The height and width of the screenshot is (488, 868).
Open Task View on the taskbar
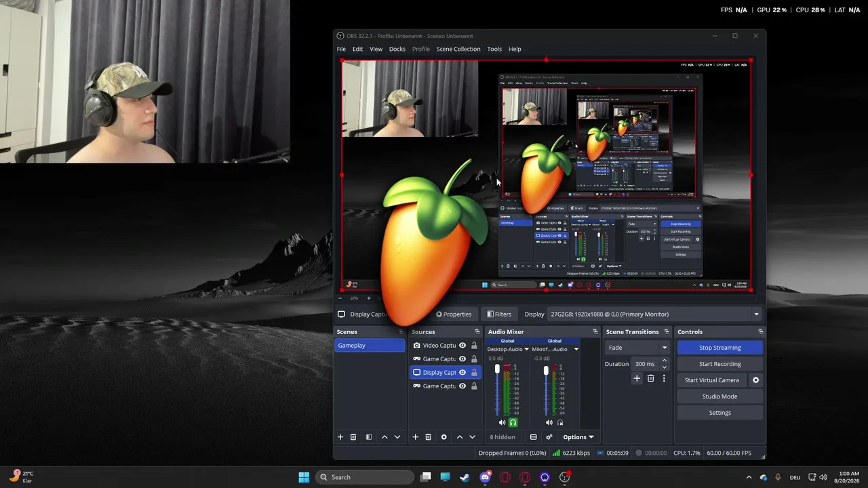click(x=425, y=477)
